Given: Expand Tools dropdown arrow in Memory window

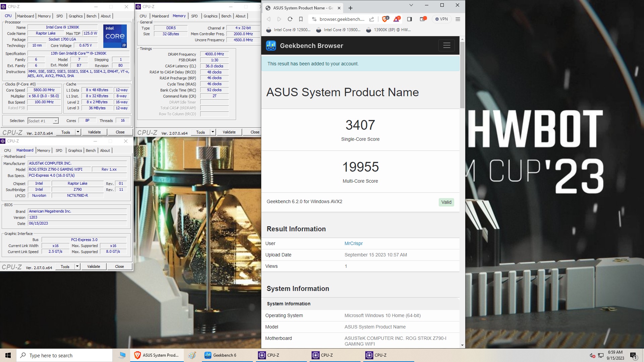Looking at the screenshot, I should coord(213,132).
